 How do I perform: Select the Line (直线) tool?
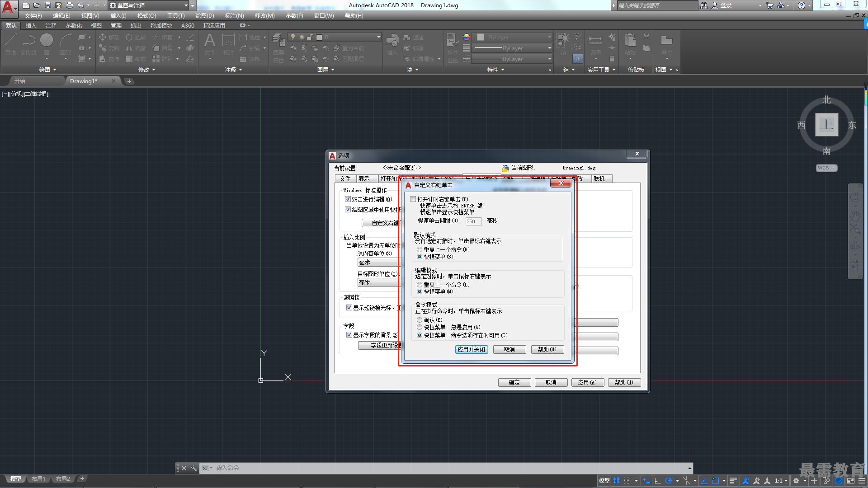pos(10,45)
